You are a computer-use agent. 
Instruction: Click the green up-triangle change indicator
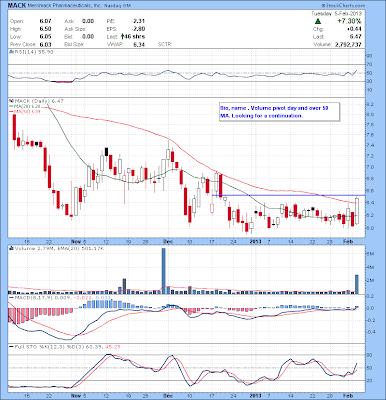(x=318, y=22)
